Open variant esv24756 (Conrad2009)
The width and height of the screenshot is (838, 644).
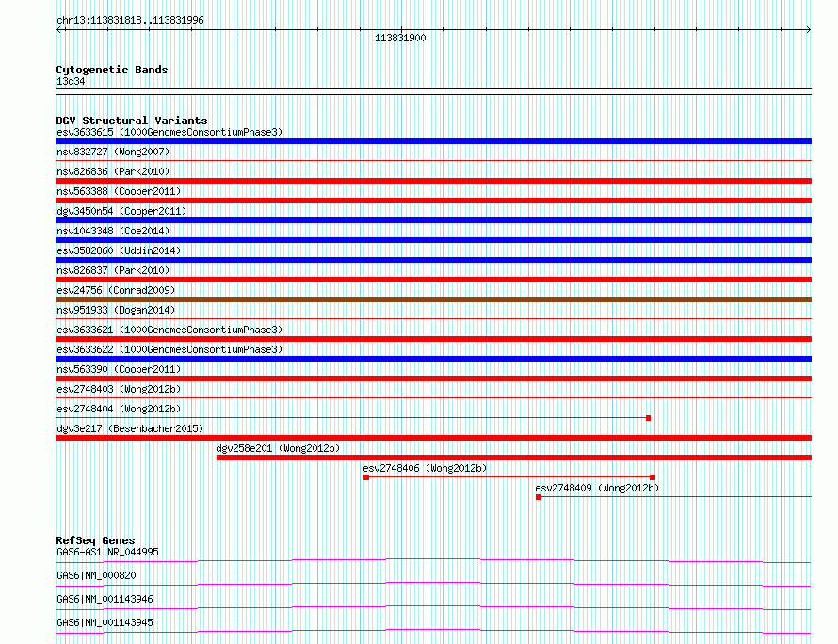[x=116, y=290]
